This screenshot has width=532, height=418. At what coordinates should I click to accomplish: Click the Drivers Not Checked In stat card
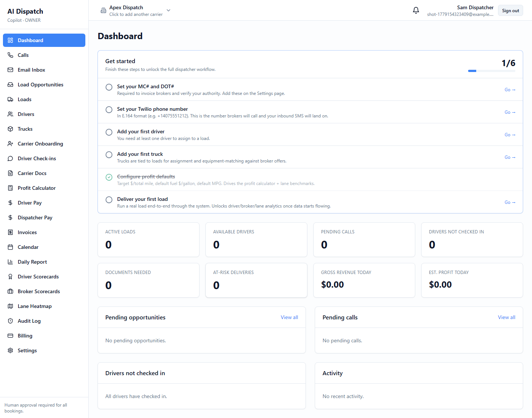tap(472, 240)
